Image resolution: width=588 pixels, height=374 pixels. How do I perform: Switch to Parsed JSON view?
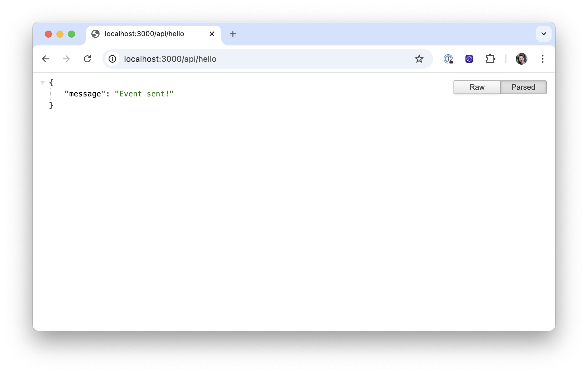coord(523,87)
